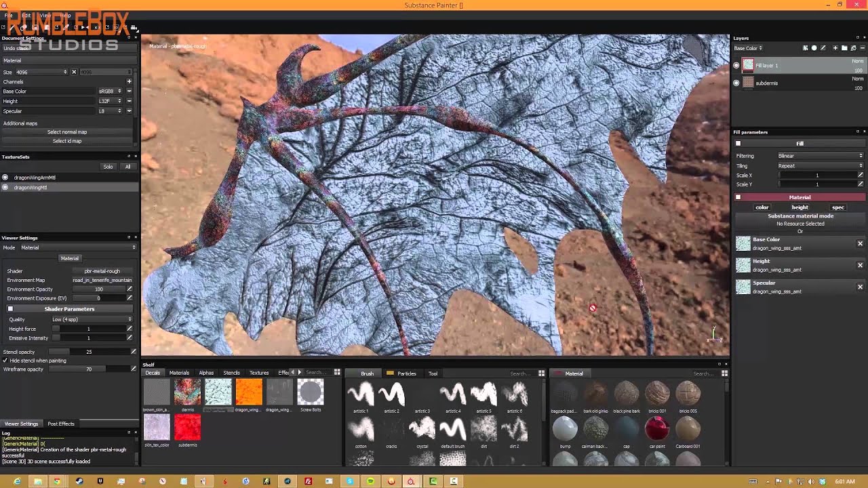
Task: Delete layer using minus icon
Action: click(862, 48)
